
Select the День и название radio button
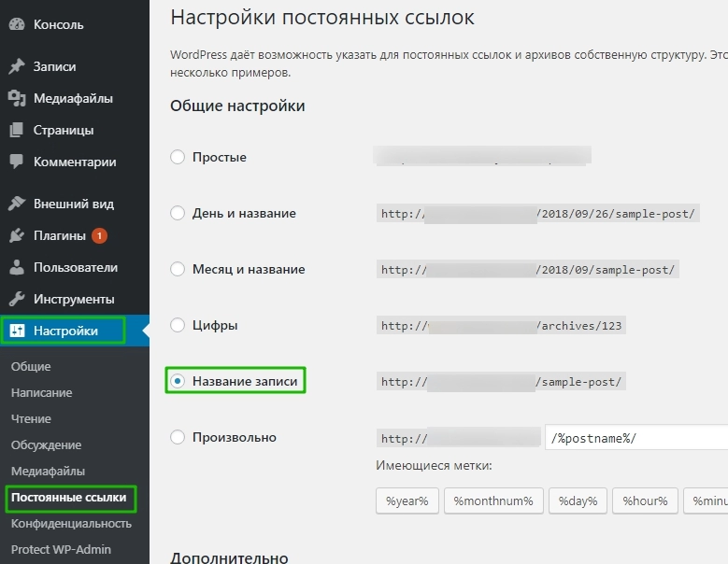tap(178, 213)
